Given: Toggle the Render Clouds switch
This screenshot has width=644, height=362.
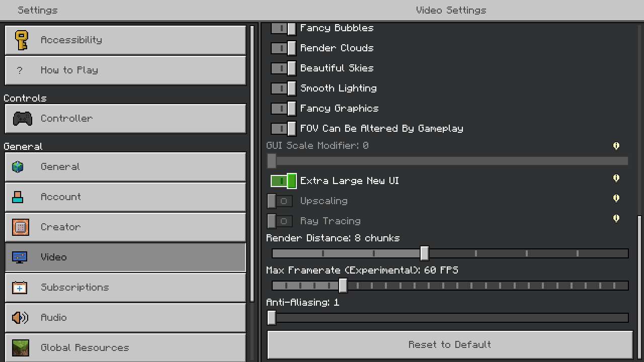Looking at the screenshot, I should tap(283, 48).
